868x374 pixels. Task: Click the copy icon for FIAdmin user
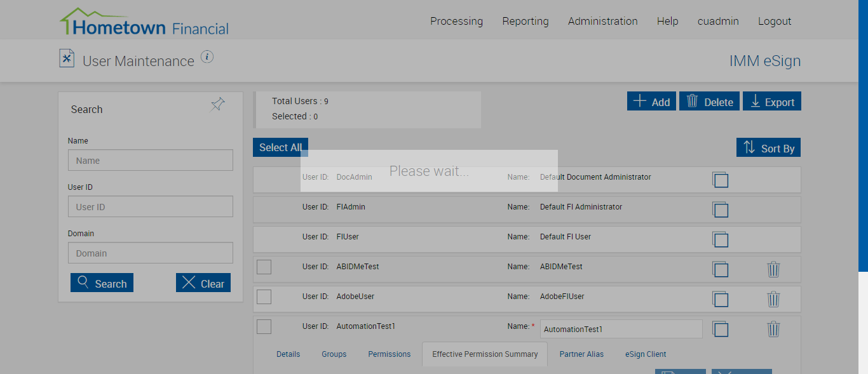[720, 210]
